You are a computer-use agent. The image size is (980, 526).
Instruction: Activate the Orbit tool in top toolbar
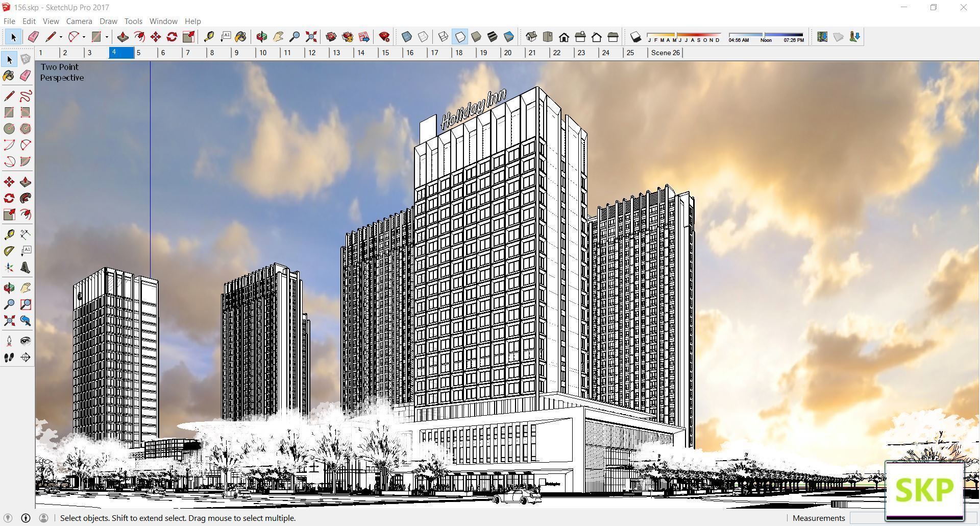point(262,37)
